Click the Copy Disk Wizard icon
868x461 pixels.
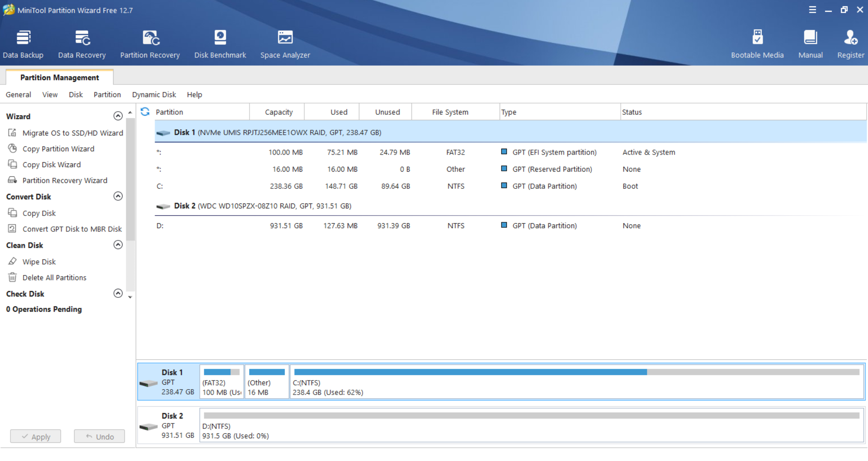pos(13,164)
